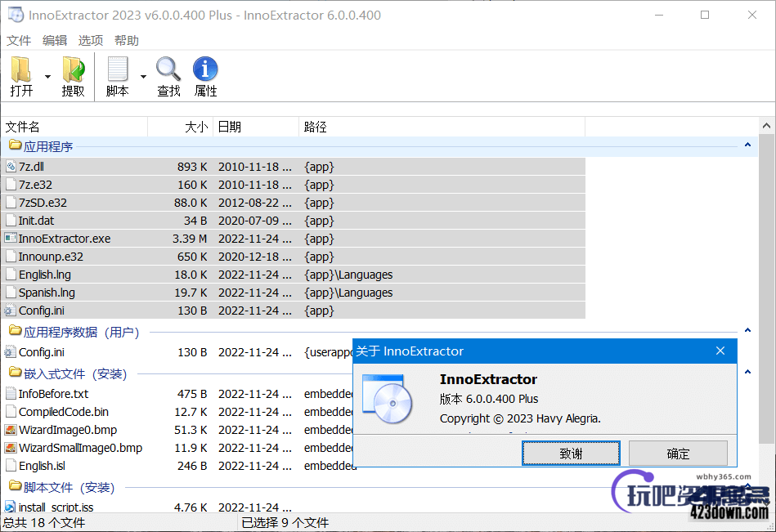Screen dimensions: 776x532
Task: Collapse the 应用程序数据 (用户) group chevron
Action: click(x=747, y=330)
